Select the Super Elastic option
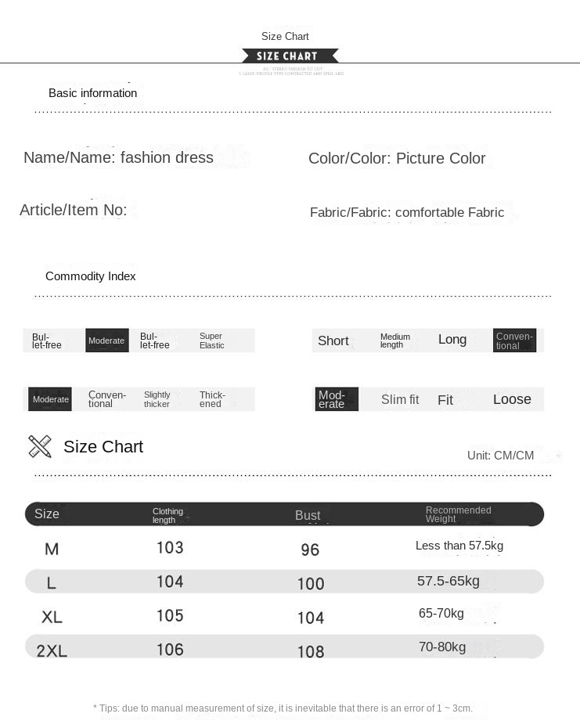 [x=211, y=341]
